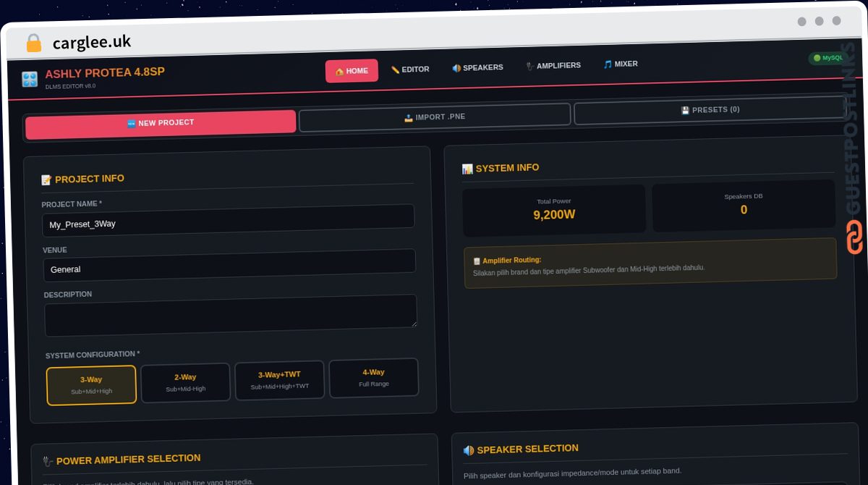Click the Amplifier Routing notice

tap(650, 263)
